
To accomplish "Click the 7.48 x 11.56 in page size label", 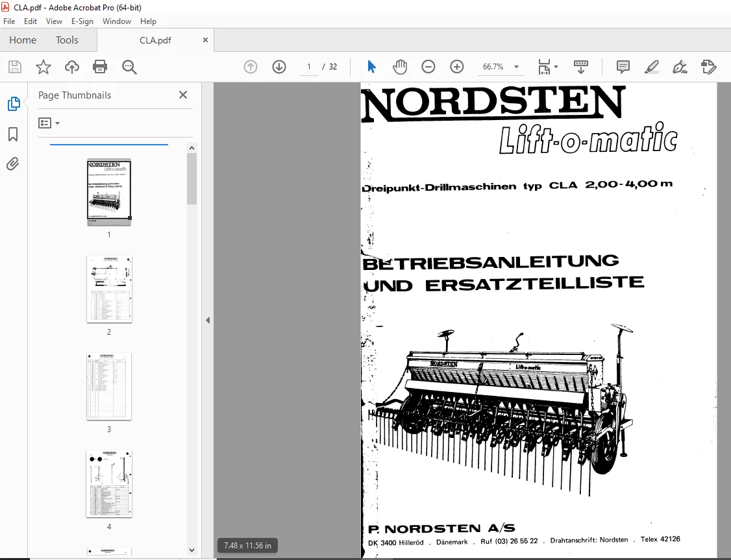I will pos(247,546).
